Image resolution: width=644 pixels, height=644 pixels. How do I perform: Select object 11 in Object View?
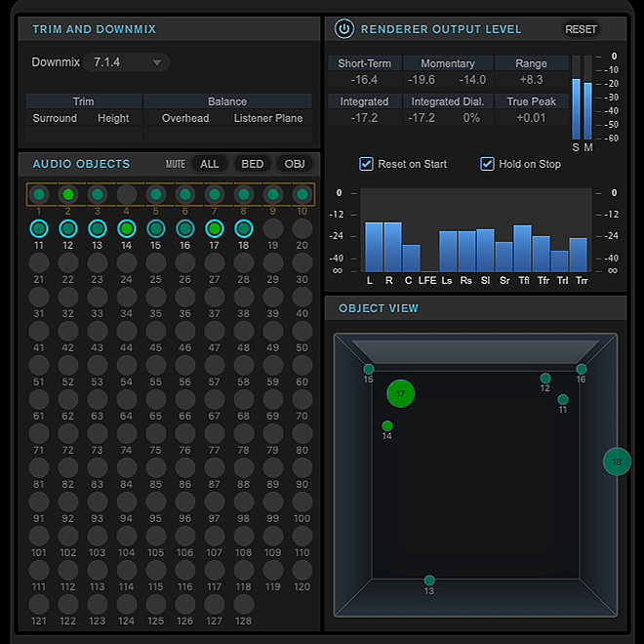click(563, 399)
